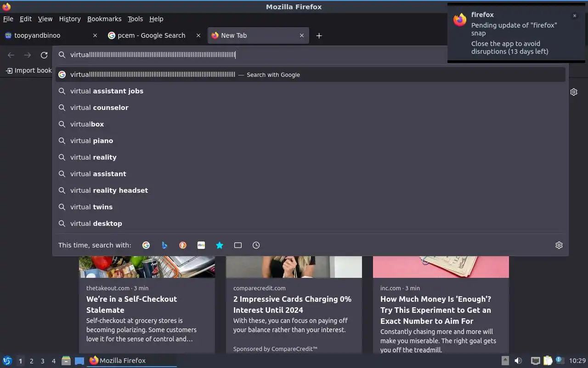Open the History menu
588x368 pixels.
coord(70,19)
